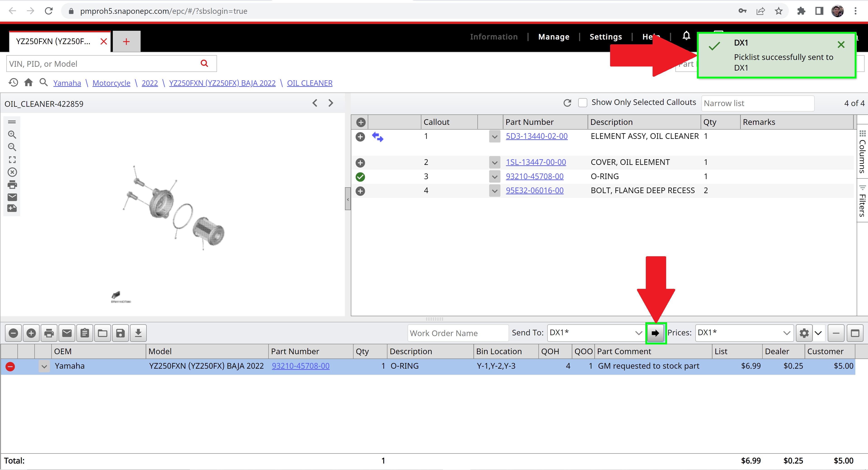Deselect the green checked O-RING callout
Screen dimensions: 868x470
click(360, 177)
